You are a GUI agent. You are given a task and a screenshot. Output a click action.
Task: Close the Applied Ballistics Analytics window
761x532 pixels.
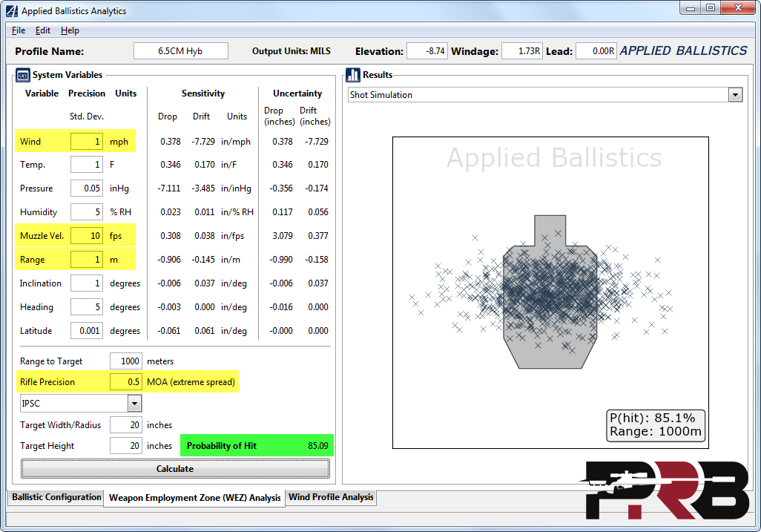click(x=738, y=8)
